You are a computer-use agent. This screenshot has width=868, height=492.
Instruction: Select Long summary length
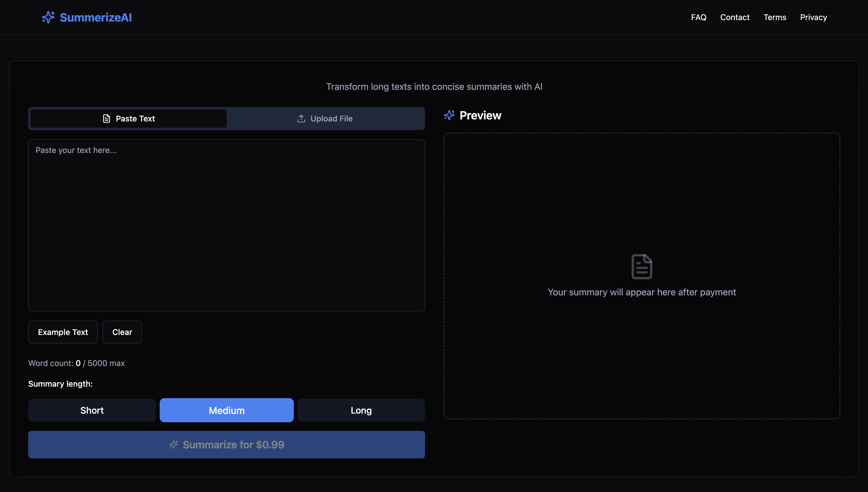361,410
